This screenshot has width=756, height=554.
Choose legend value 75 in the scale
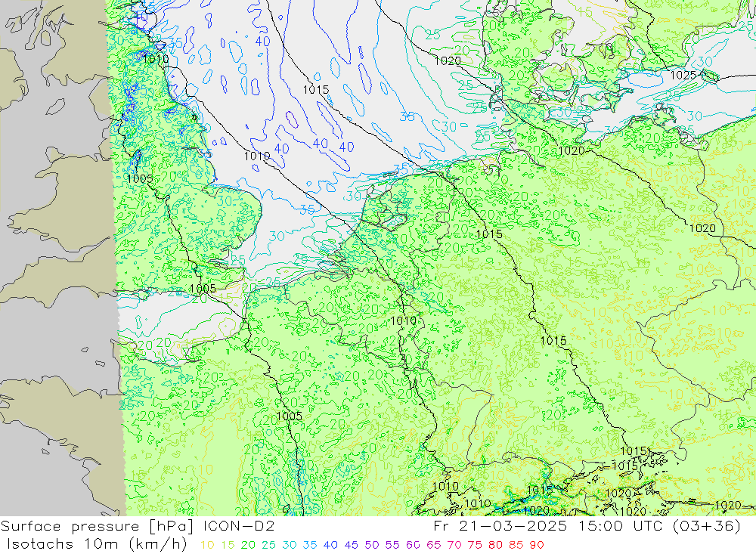(x=475, y=546)
